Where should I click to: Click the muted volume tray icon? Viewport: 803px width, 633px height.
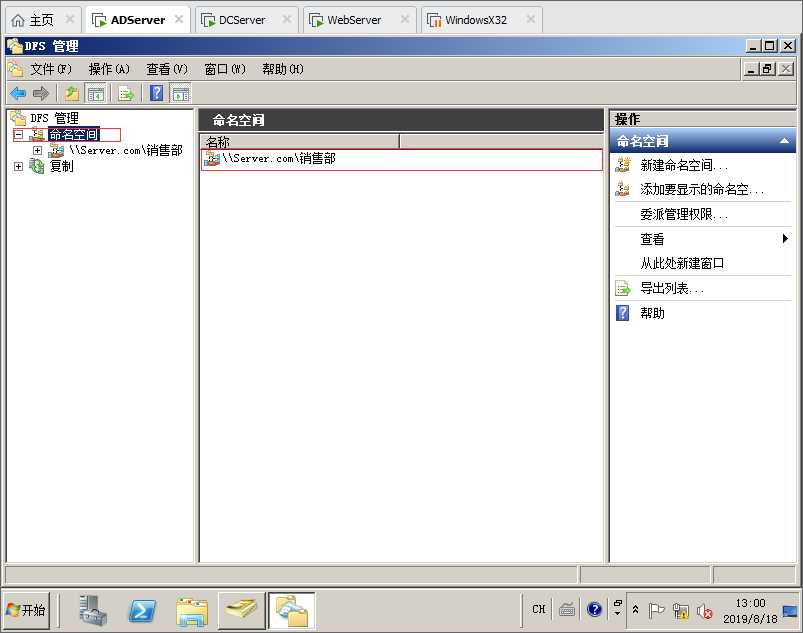(x=705, y=611)
